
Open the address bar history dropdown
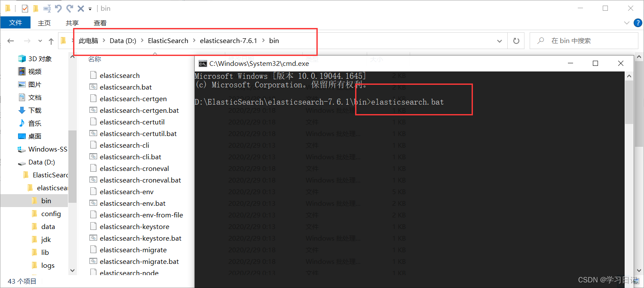point(499,41)
